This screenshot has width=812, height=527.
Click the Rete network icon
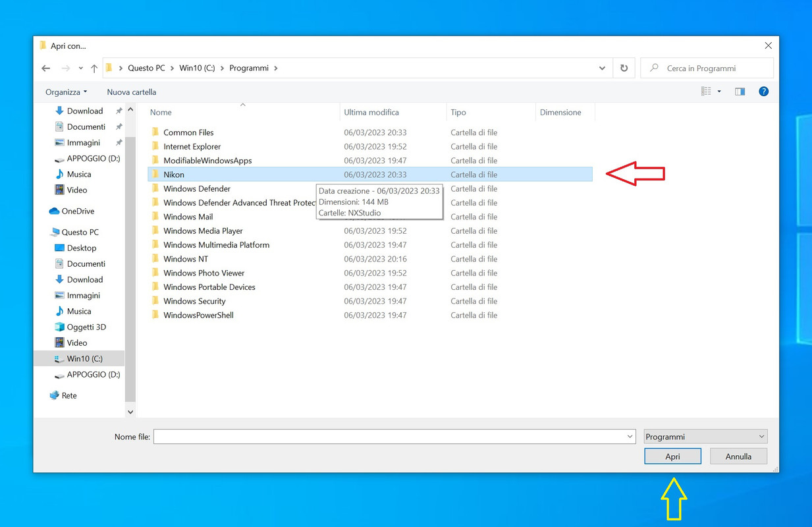tap(54, 395)
